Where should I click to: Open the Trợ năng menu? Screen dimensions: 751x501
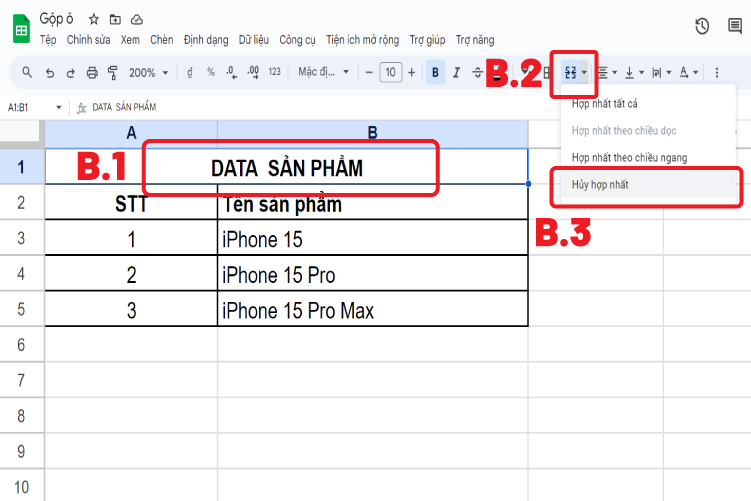coord(475,40)
